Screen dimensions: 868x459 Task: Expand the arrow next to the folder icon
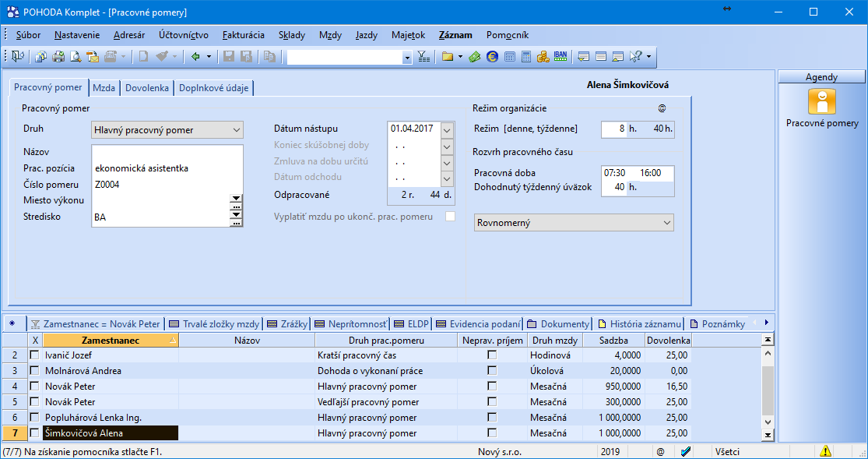[x=460, y=57]
